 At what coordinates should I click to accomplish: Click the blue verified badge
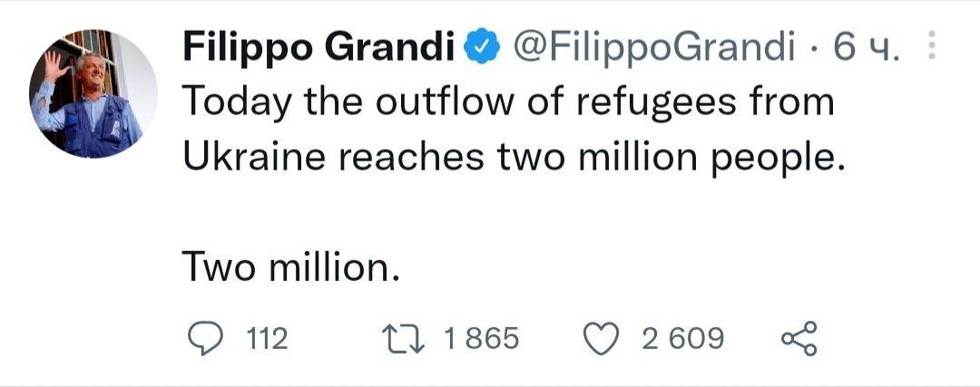(x=480, y=46)
